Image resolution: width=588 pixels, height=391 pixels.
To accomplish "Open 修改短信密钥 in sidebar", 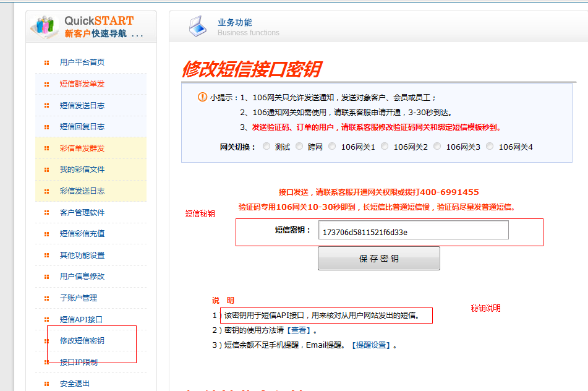I will pos(82,341).
